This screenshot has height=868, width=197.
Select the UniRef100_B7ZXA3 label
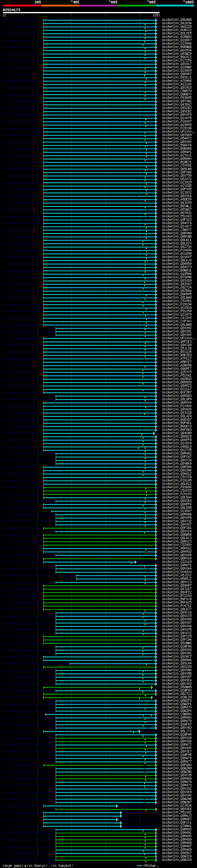click(x=177, y=596)
